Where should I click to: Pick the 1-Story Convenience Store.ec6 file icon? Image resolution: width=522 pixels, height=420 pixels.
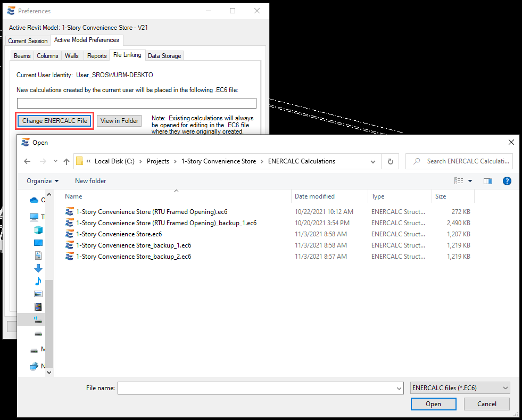click(70, 234)
